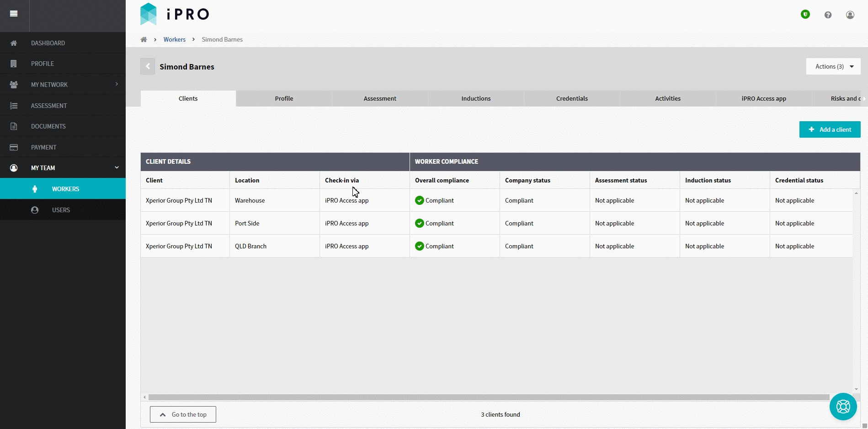Open the help question mark icon
868x429 pixels.
pyautogui.click(x=828, y=15)
